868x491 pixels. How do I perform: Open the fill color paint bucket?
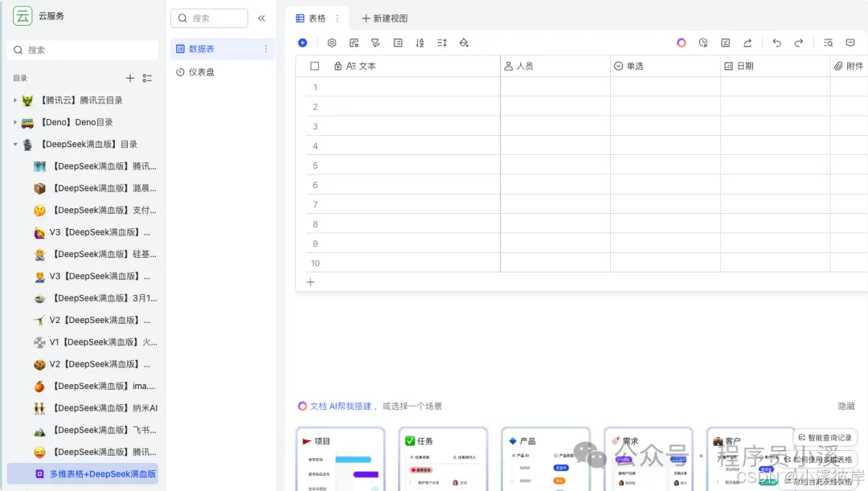click(x=464, y=43)
